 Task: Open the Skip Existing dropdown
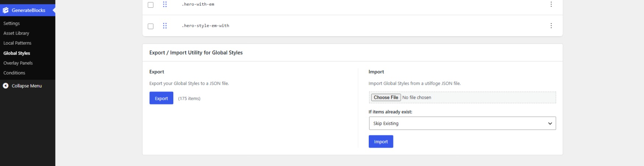coord(462,123)
